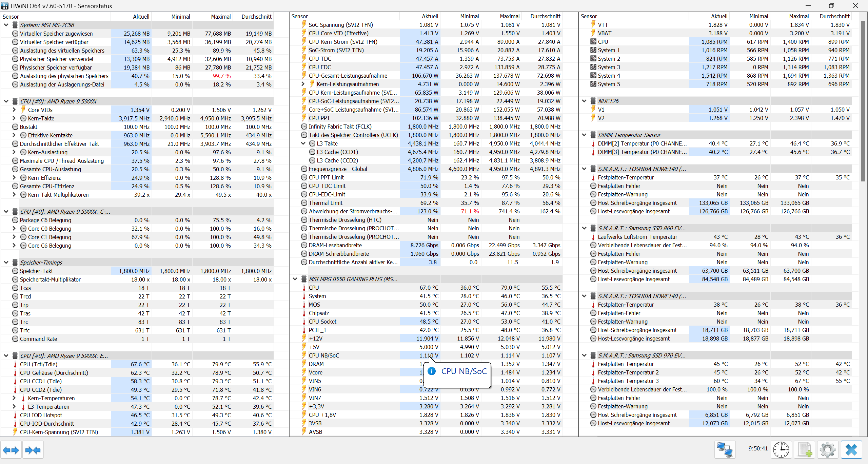
Task: Click the clock reset timer icon
Action: pyautogui.click(x=782, y=450)
